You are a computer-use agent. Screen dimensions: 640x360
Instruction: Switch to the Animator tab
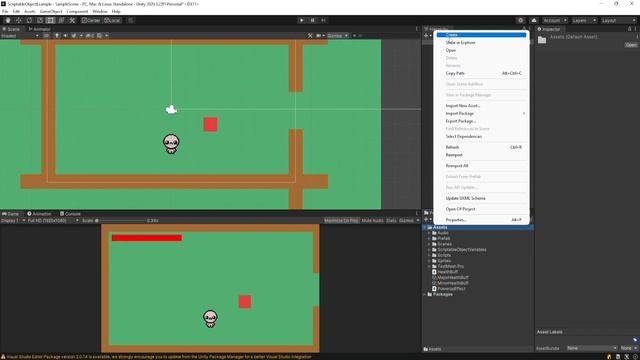click(39, 29)
